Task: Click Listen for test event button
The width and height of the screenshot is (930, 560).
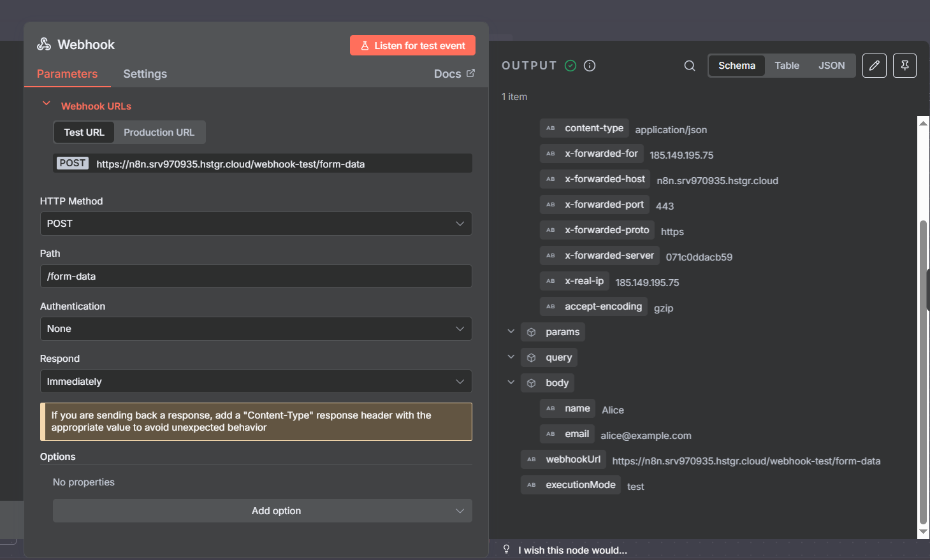Action: click(x=412, y=46)
